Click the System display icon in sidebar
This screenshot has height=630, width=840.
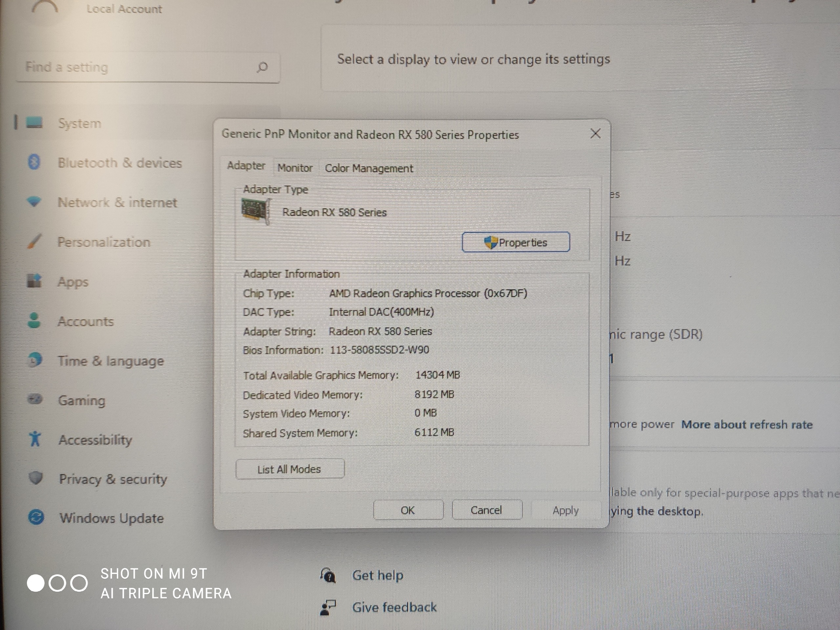(x=34, y=123)
